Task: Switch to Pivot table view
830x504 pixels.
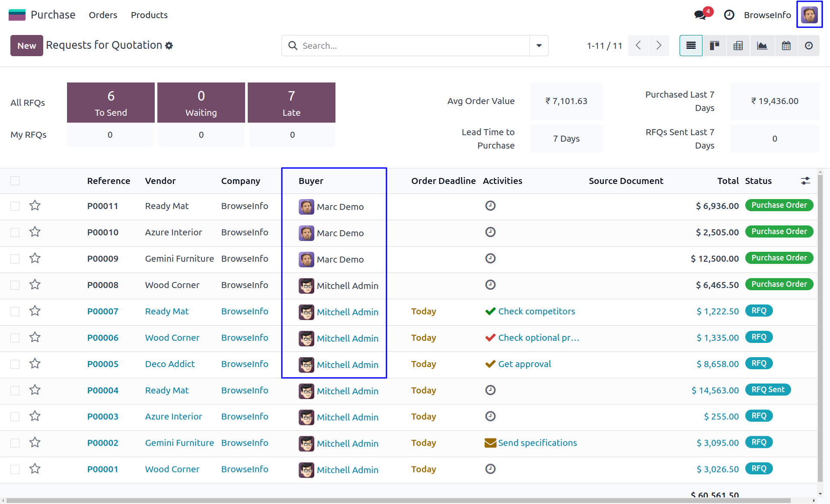Action: pyautogui.click(x=738, y=46)
